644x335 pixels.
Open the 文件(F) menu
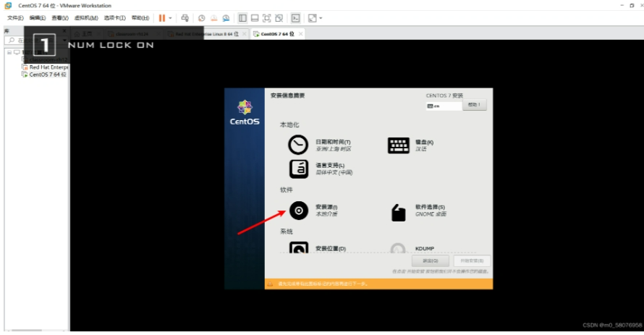[15, 18]
